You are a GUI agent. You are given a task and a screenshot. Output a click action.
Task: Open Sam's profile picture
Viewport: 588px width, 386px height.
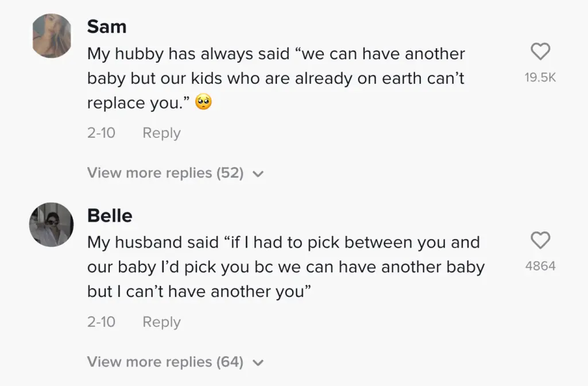point(52,36)
